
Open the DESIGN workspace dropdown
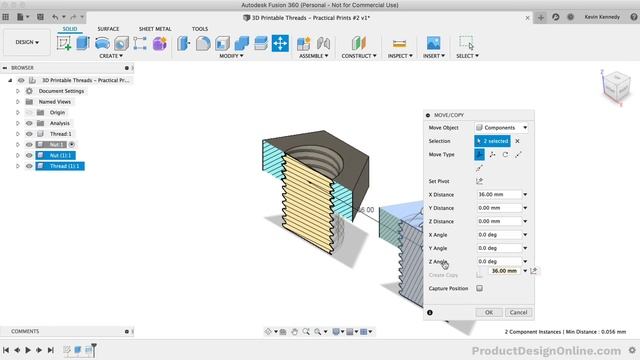pyautogui.click(x=27, y=42)
